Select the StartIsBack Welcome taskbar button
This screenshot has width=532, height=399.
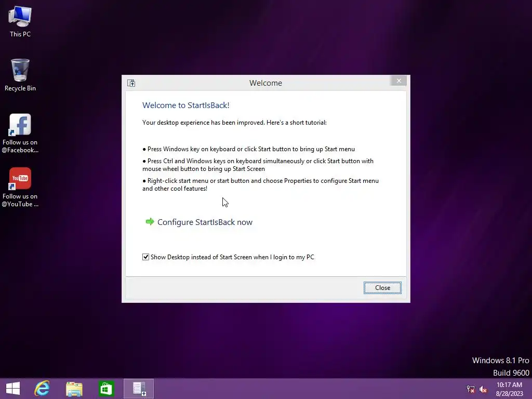pos(139,389)
